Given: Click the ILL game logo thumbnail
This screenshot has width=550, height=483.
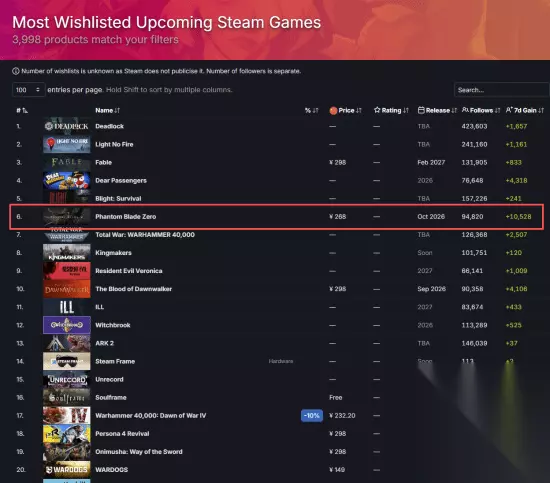Looking at the screenshot, I should 67,307.
